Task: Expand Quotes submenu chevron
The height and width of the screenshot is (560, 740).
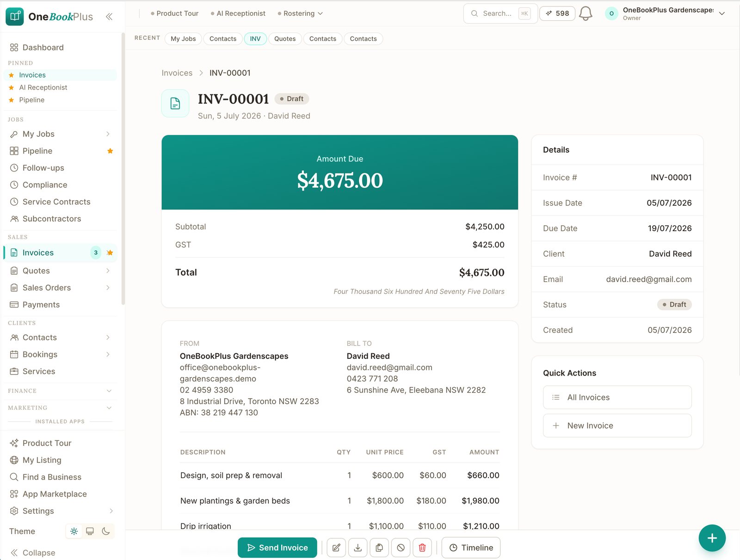Action: (x=108, y=271)
